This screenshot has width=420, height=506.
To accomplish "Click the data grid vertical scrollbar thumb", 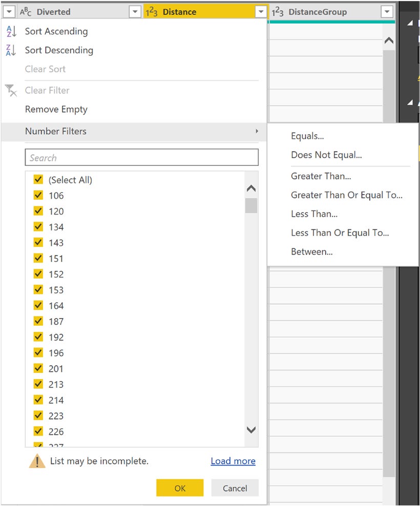I will (x=389, y=263).
